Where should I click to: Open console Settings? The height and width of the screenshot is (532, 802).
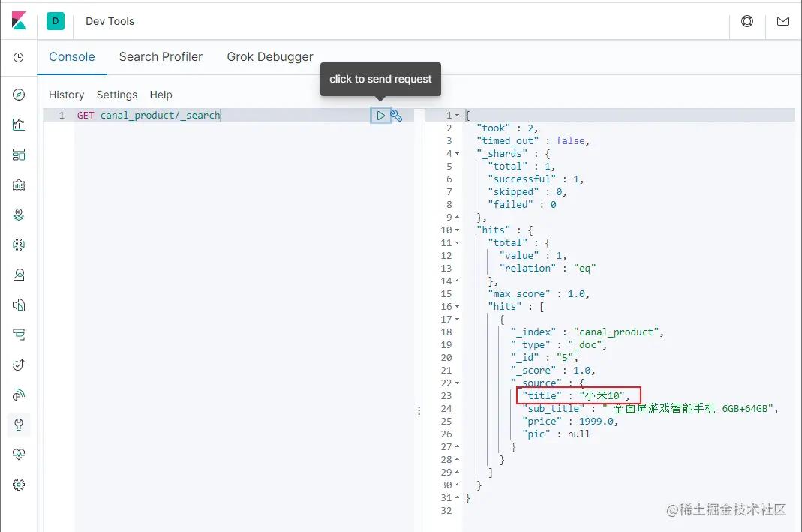click(x=116, y=95)
